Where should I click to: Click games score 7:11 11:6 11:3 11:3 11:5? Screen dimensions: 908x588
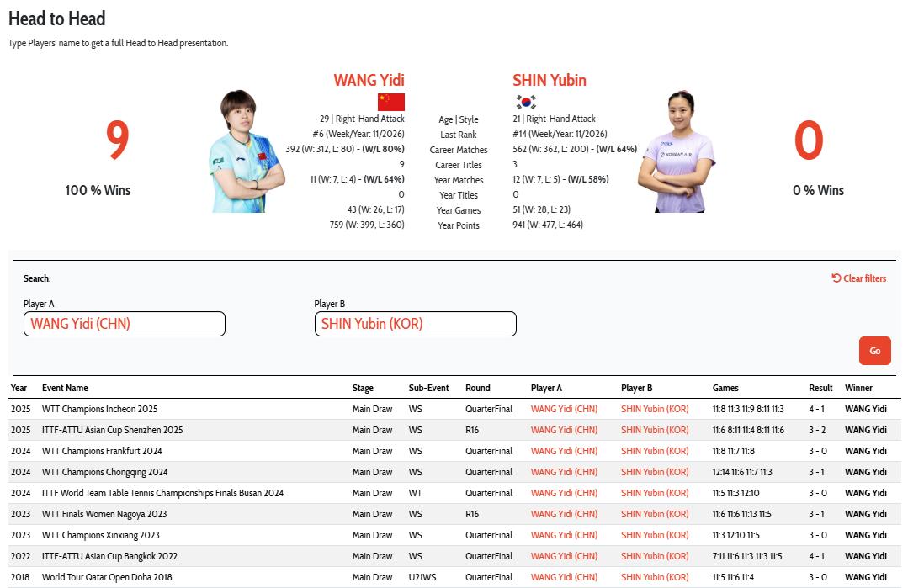(x=747, y=556)
